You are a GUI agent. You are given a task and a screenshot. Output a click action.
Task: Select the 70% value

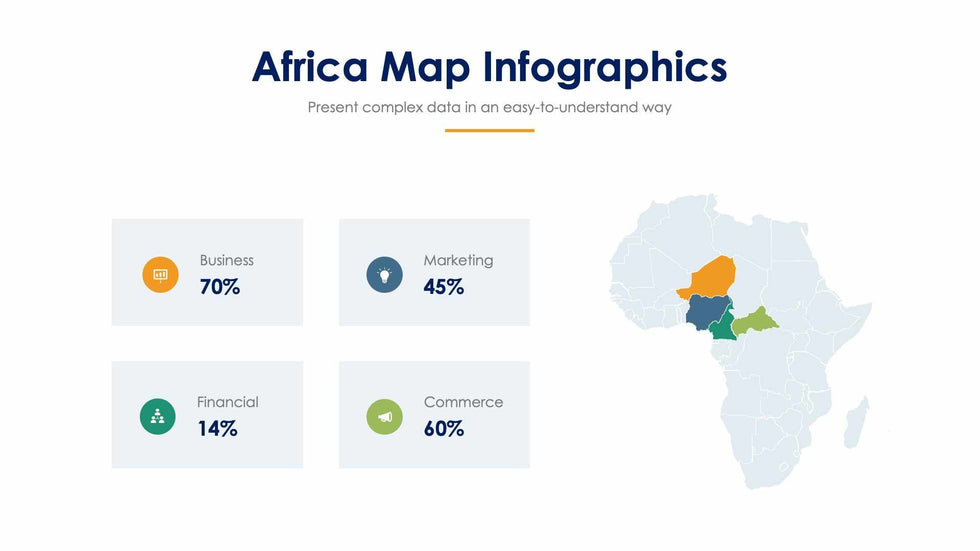click(220, 287)
